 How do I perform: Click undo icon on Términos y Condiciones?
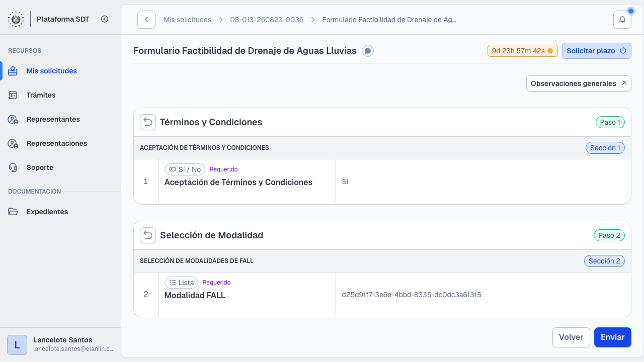coord(147,122)
